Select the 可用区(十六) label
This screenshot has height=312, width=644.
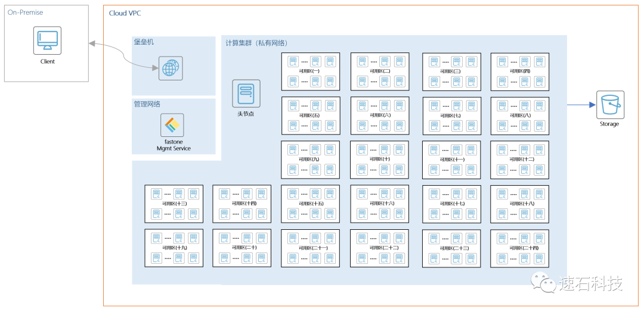click(x=382, y=204)
